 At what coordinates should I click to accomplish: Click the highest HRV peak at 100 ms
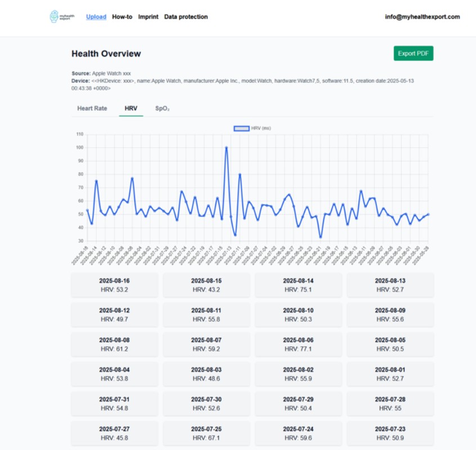point(226,148)
